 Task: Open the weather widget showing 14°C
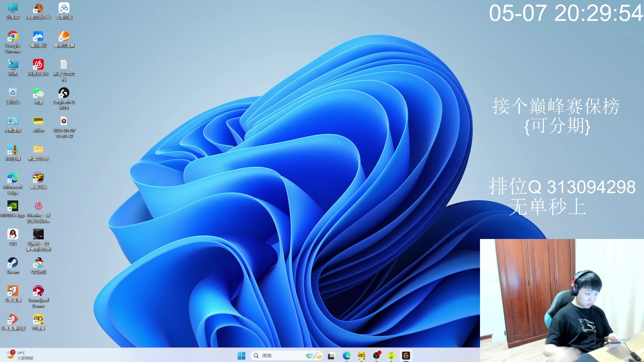[19, 355]
